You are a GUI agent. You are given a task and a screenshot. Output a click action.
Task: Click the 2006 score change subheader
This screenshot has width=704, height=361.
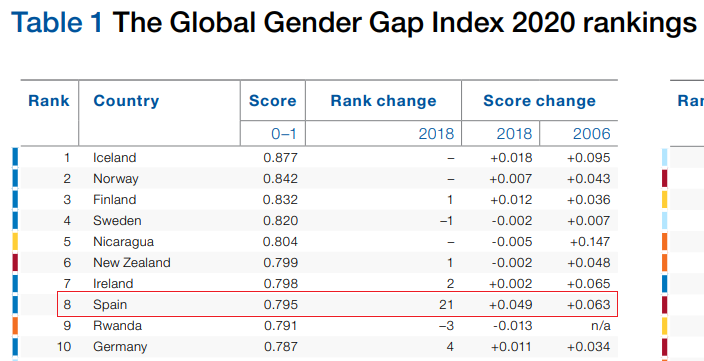coord(592,133)
